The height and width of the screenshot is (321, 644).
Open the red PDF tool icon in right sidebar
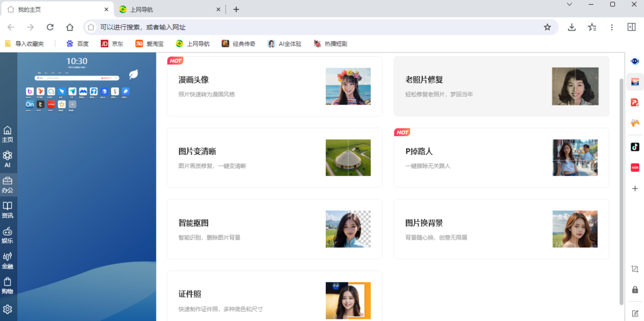(x=635, y=102)
